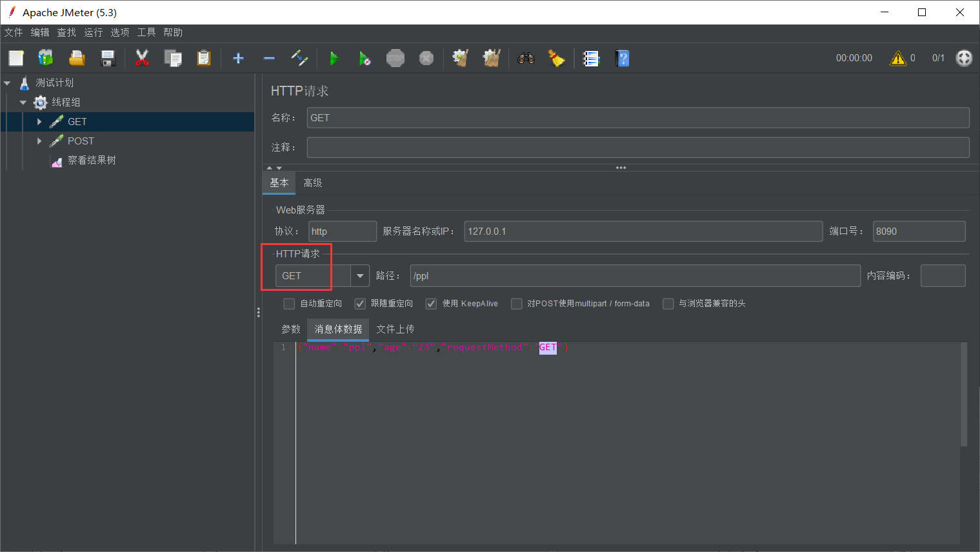Open the 编辑 menu

coord(40,32)
